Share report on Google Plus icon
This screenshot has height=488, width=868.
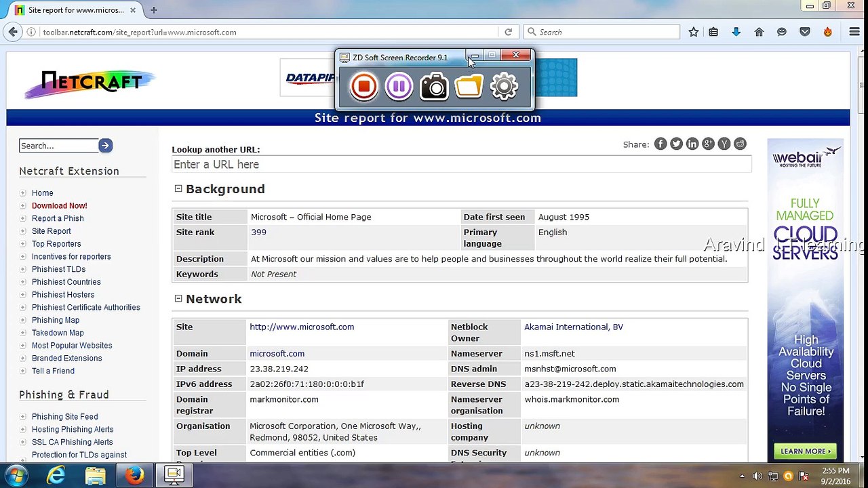click(x=709, y=144)
